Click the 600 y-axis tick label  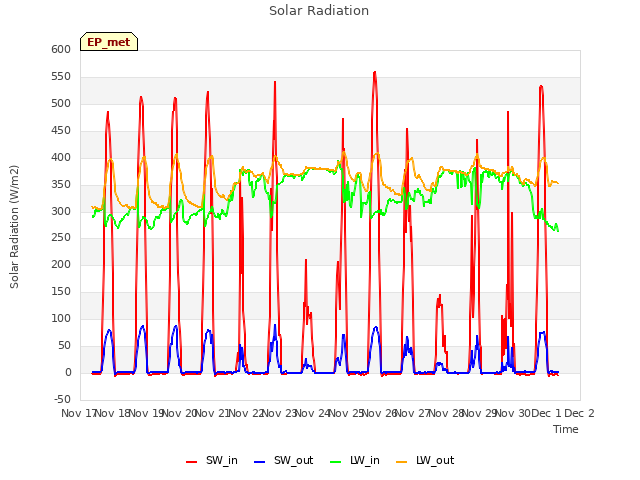61,49
